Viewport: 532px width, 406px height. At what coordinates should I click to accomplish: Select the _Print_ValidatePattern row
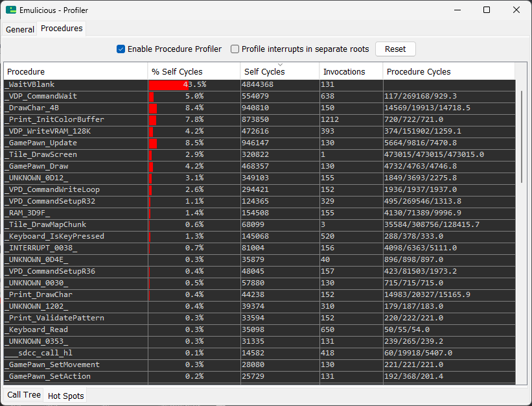pos(260,318)
